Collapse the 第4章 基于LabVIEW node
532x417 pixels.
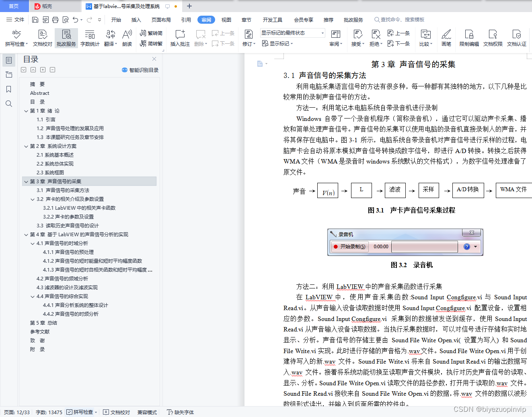pos(26,235)
